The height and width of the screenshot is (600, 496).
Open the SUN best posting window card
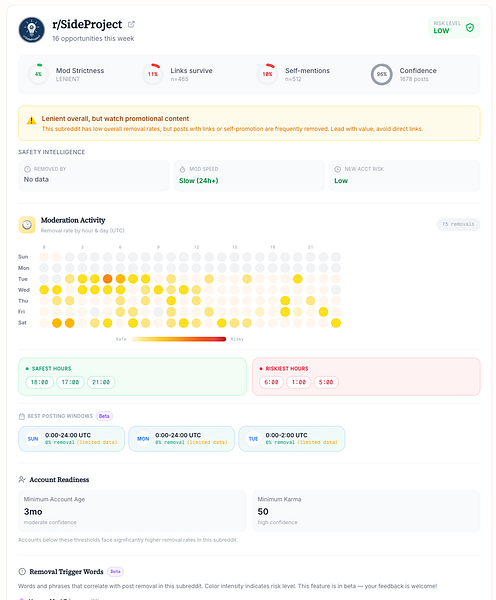pyautogui.click(x=72, y=439)
